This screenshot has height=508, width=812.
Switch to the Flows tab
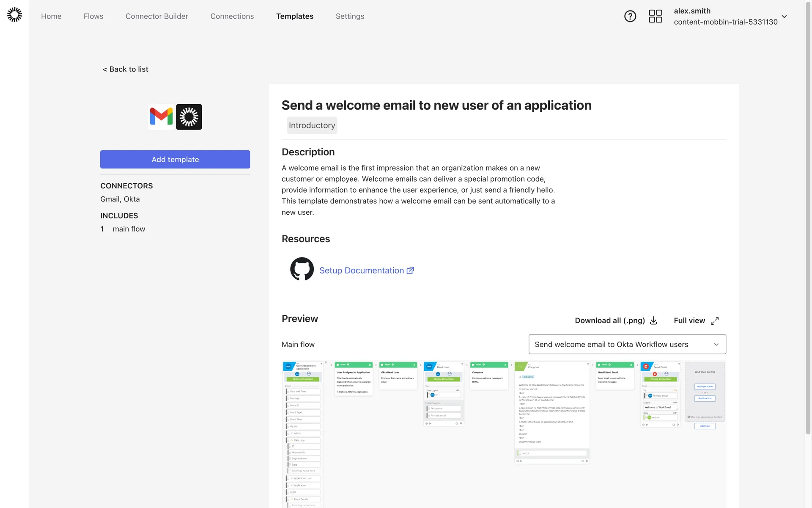pyautogui.click(x=93, y=16)
